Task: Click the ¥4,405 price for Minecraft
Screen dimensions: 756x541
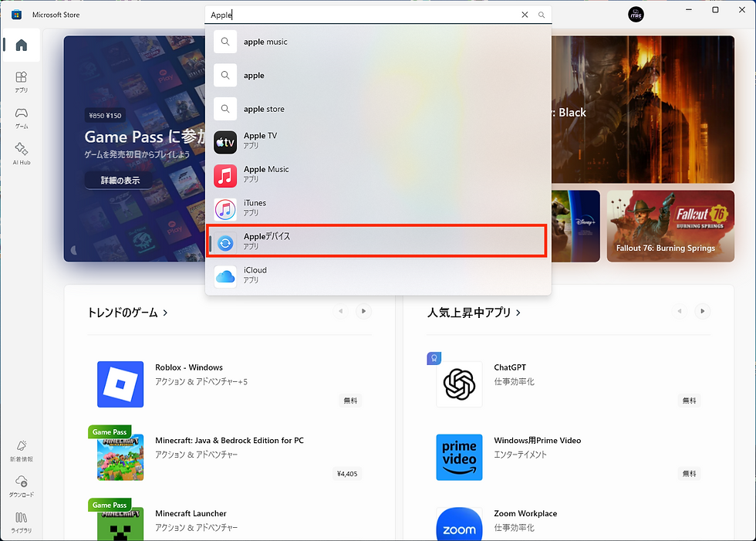Action: pos(347,474)
